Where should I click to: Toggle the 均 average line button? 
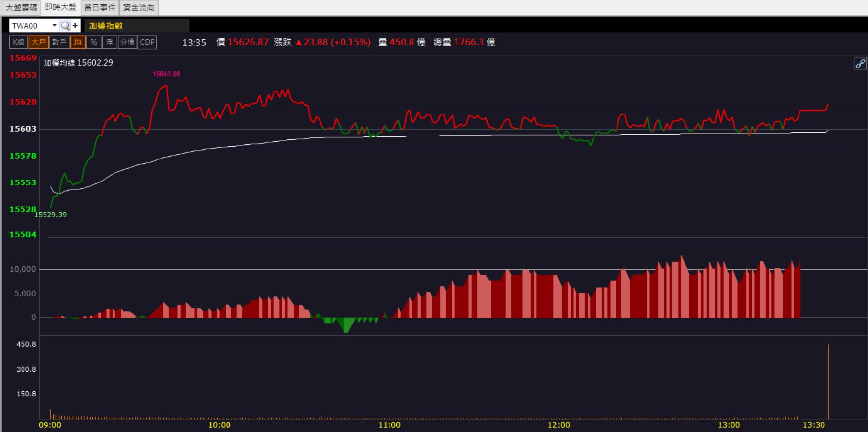coord(77,42)
